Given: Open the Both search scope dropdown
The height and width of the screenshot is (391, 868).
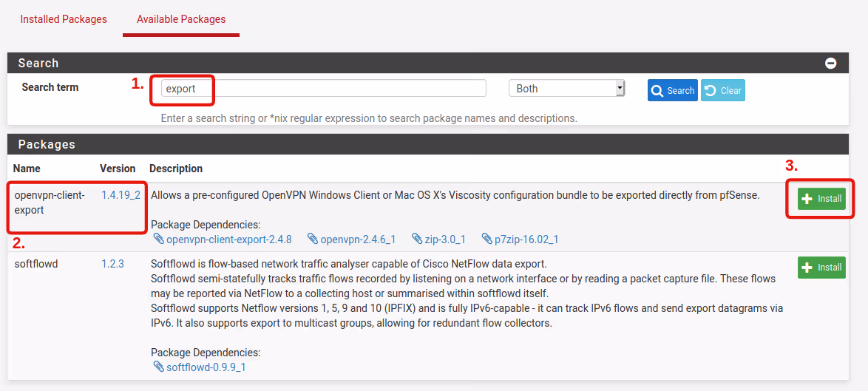Looking at the screenshot, I should [566, 89].
